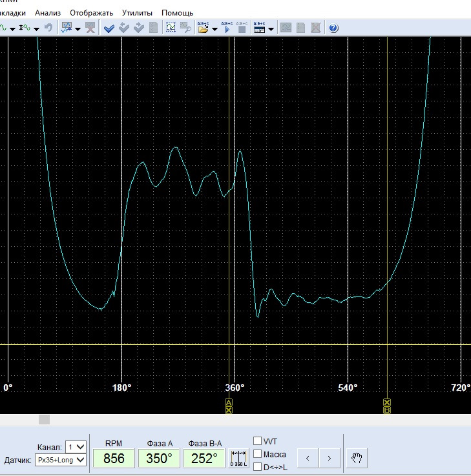Click the blue checkmark icon

tap(109, 28)
